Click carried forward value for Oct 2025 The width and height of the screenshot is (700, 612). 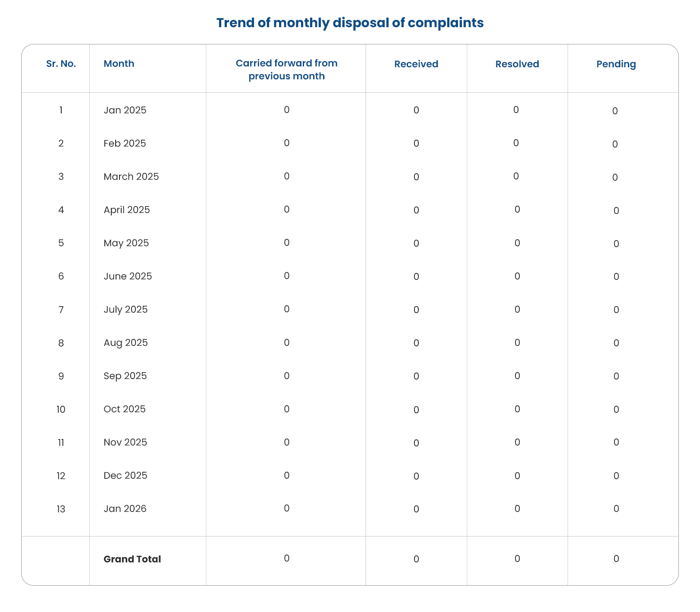tap(286, 409)
